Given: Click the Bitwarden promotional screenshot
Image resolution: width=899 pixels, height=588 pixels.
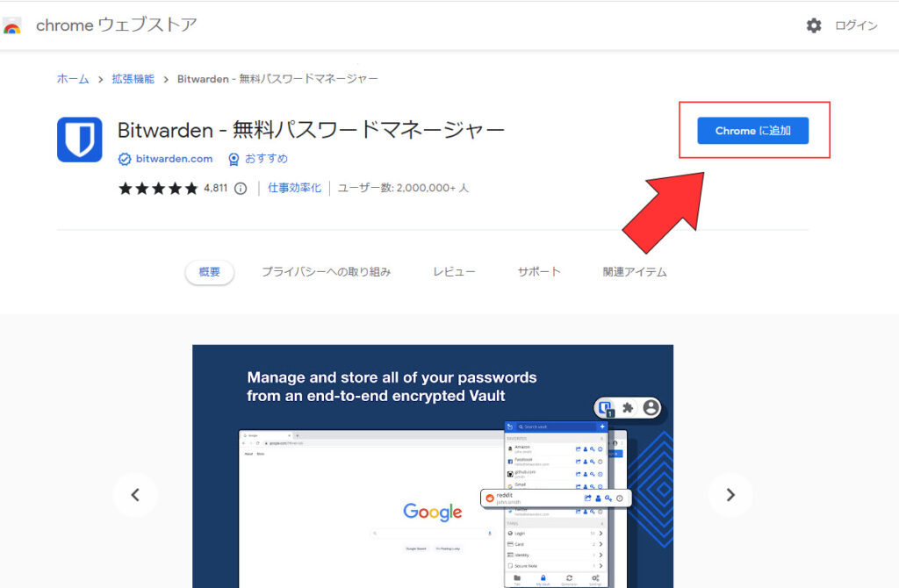Looking at the screenshot, I should [433, 466].
